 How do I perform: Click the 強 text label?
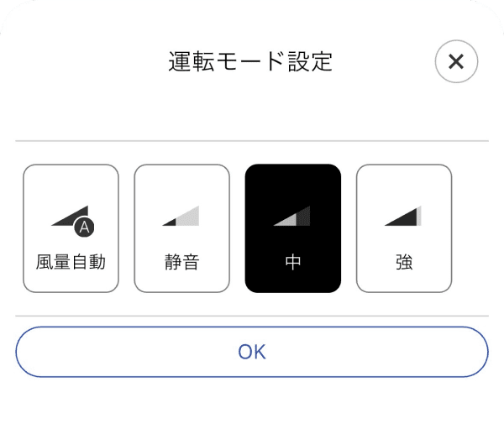point(404,262)
